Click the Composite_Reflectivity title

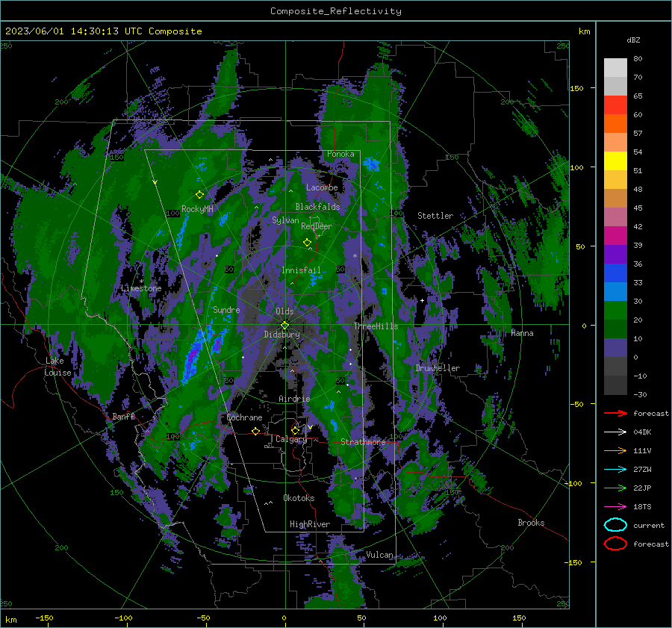pos(336,11)
